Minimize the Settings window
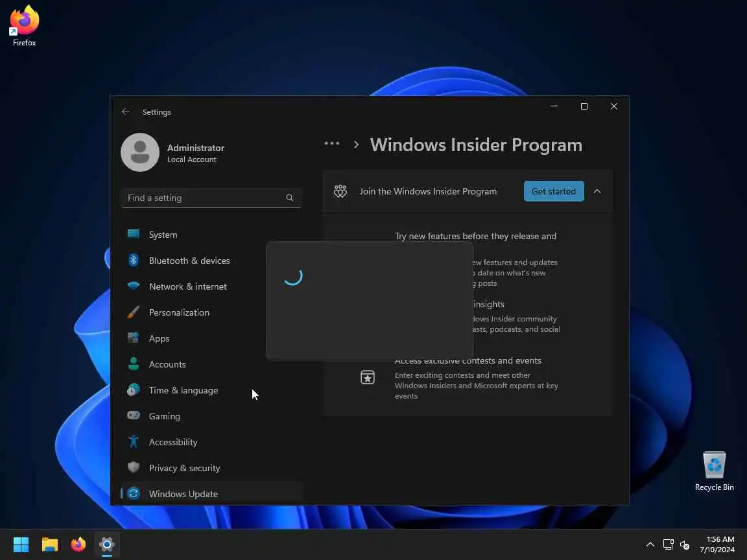The height and width of the screenshot is (560, 747). click(x=554, y=106)
